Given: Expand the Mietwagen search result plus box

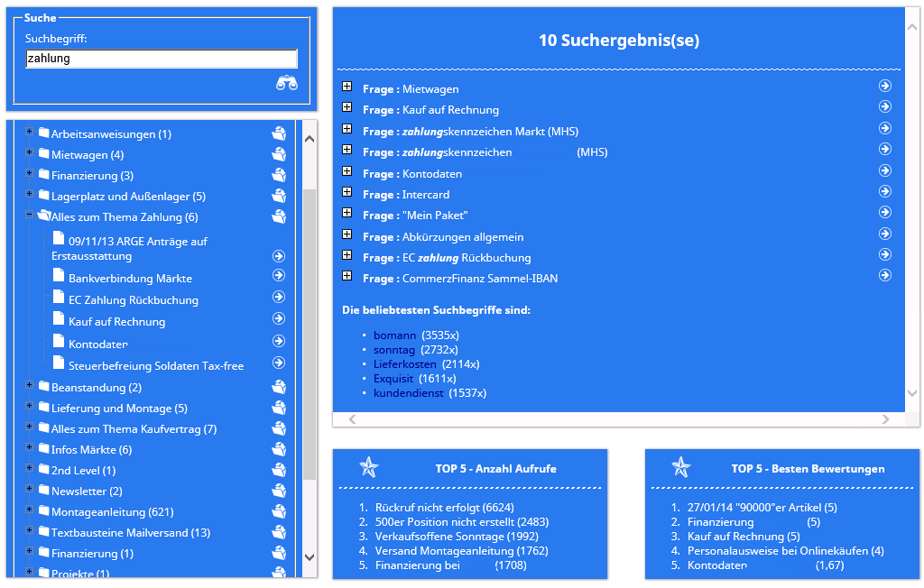Looking at the screenshot, I should (347, 87).
